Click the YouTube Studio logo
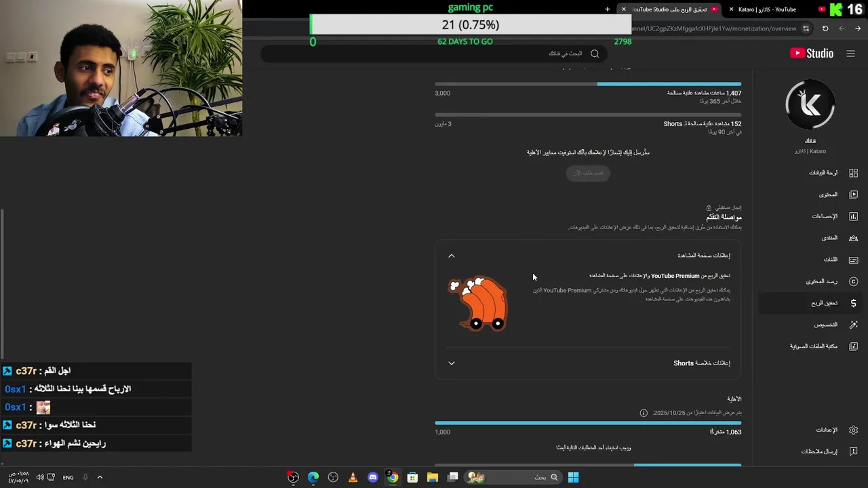868x488 pixels. [x=812, y=54]
